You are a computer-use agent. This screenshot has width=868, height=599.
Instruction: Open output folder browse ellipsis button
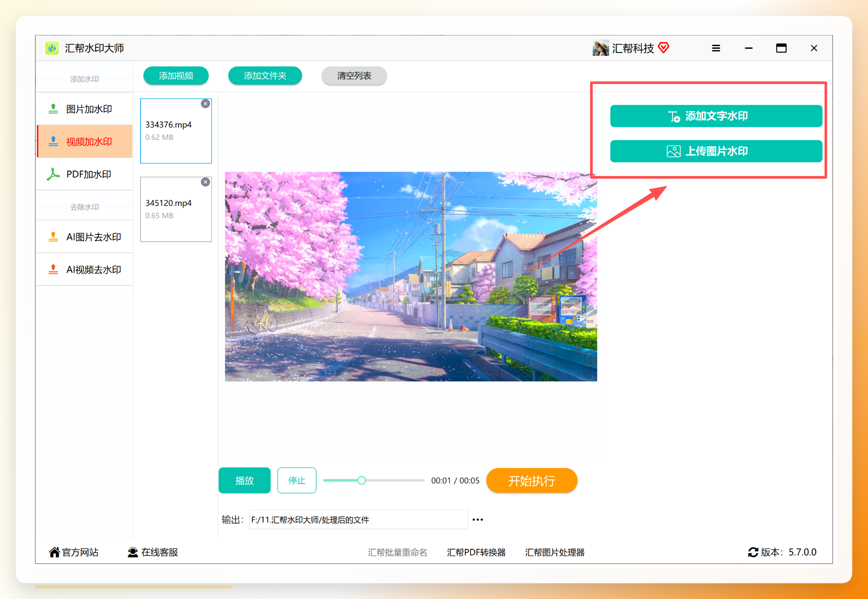(477, 520)
